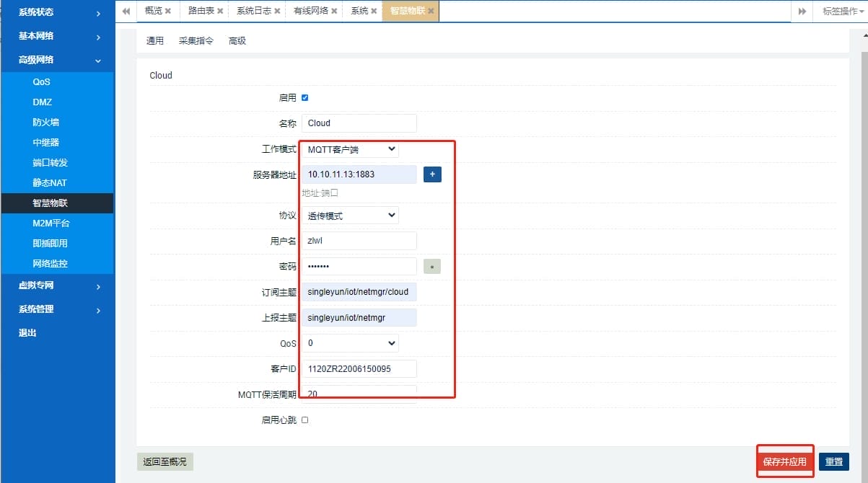Switch to the 高级 tab
The height and width of the screenshot is (483, 868).
coord(237,41)
